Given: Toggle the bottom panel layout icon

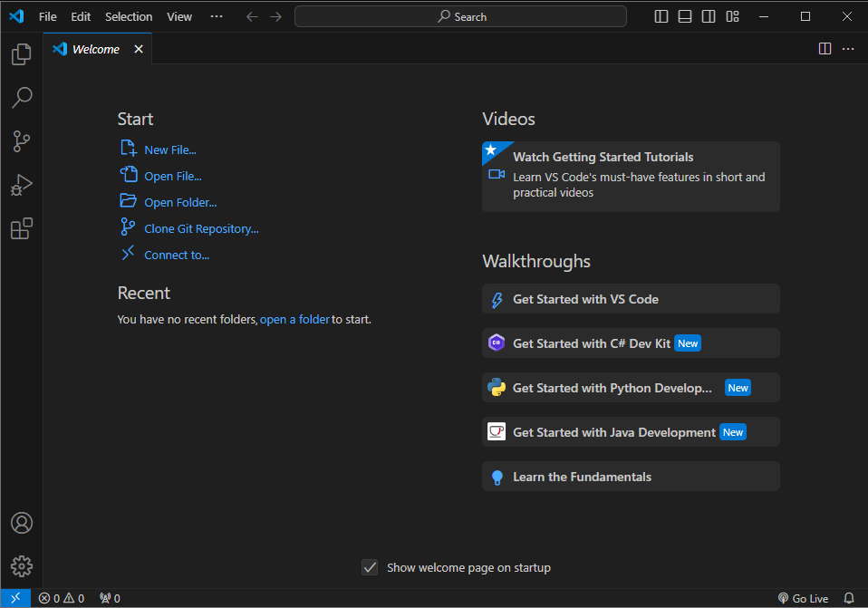Looking at the screenshot, I should tap(685, 16).
